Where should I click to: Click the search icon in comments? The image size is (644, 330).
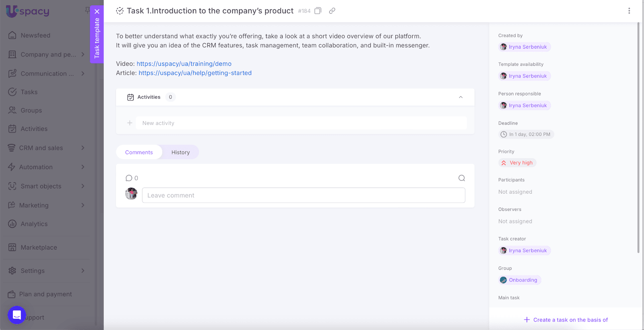462,178
